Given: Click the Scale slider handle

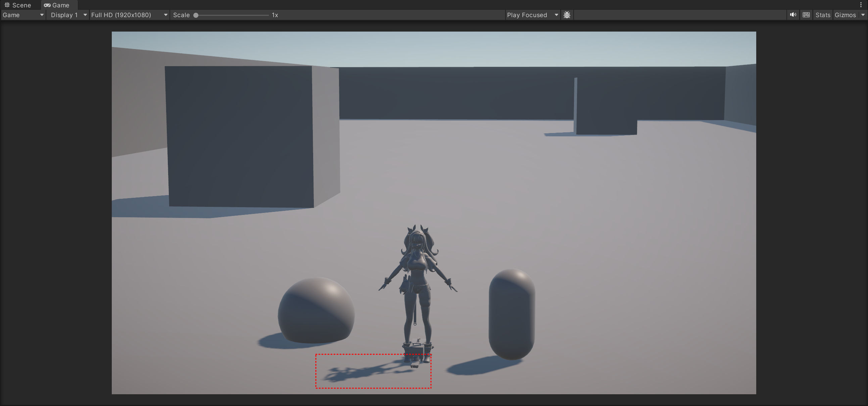Looking at the screenshot, I should coord(196,15).
